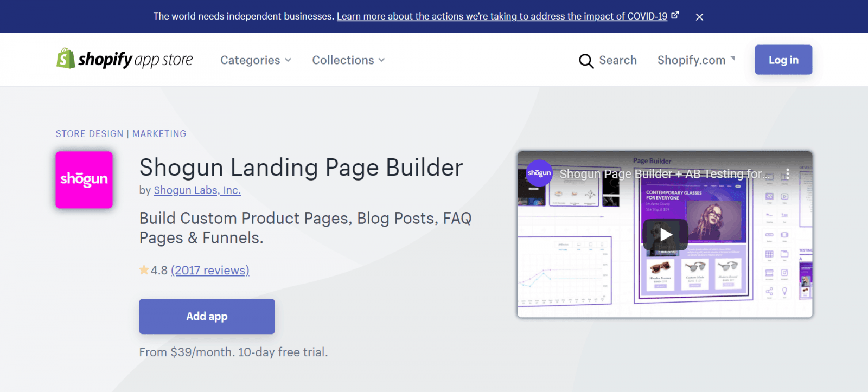Click the Log in button
The height and width of the screenshot is (392, 868).
783,60
